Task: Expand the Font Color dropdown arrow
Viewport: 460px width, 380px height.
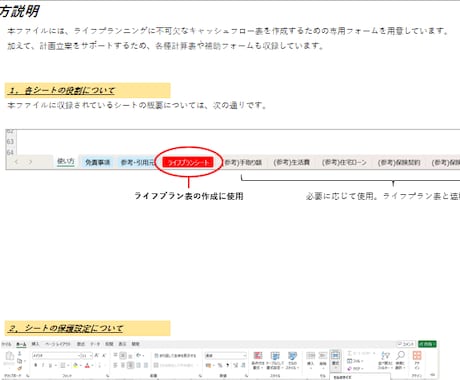Action: (92, 366)
